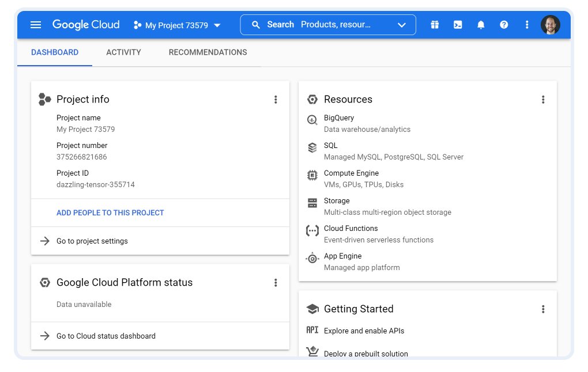Click the search magnifier icon
Screen dimensions: 588x372
click(256, 25)
